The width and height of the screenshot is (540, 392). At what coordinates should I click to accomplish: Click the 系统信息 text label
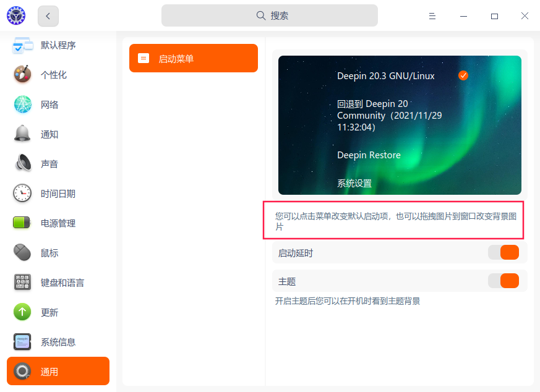pos(58,342)
